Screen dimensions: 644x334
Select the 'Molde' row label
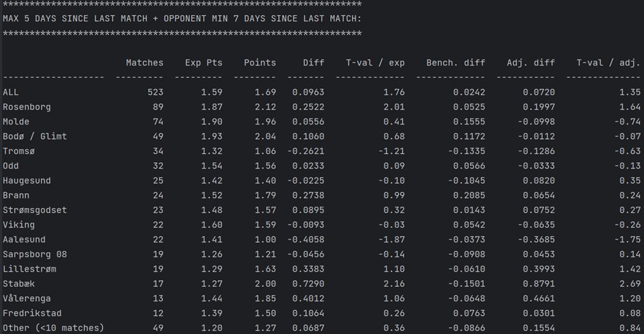coord(16,122)
